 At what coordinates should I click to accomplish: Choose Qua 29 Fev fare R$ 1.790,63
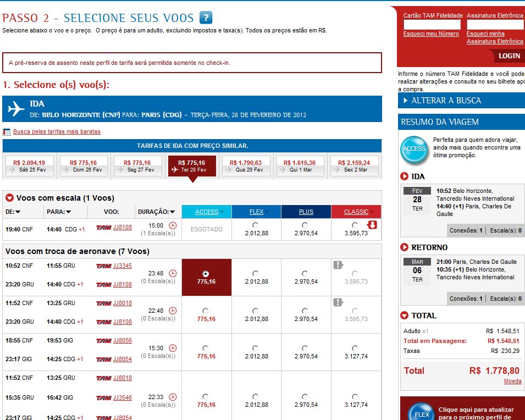pyautogui.click(x=246, y=166)
